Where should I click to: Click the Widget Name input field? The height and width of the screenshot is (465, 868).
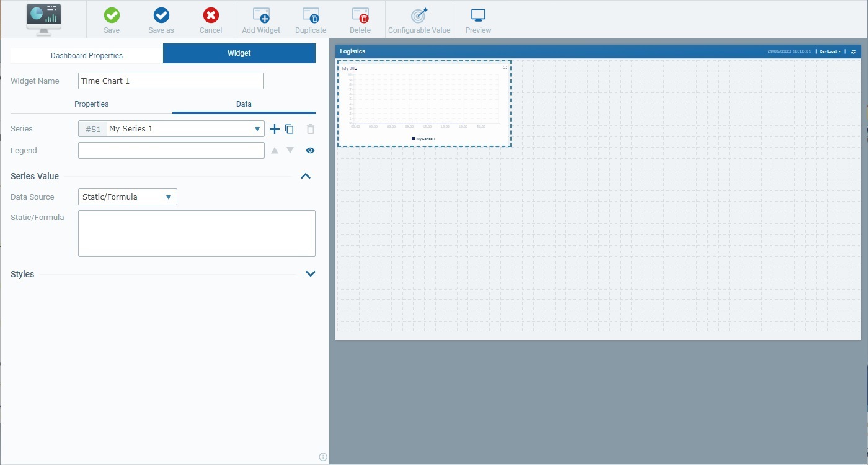(x=171, y=81)
